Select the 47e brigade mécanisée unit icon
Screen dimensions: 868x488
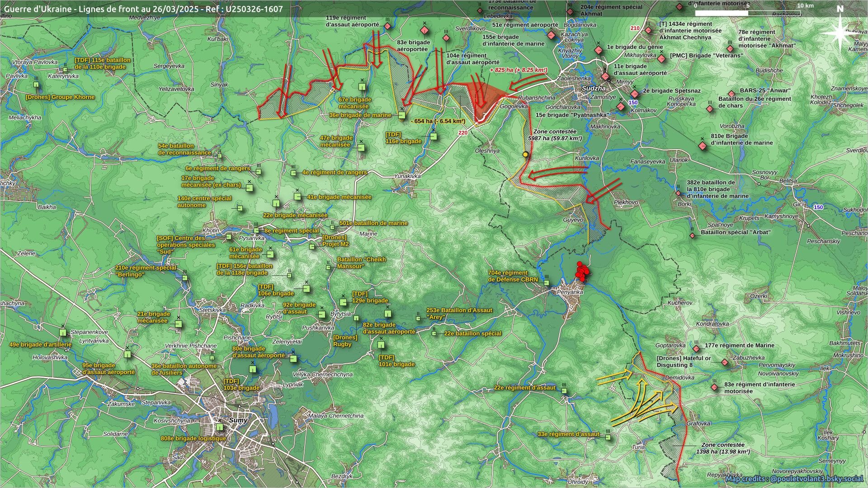click(x=361, y=148)
